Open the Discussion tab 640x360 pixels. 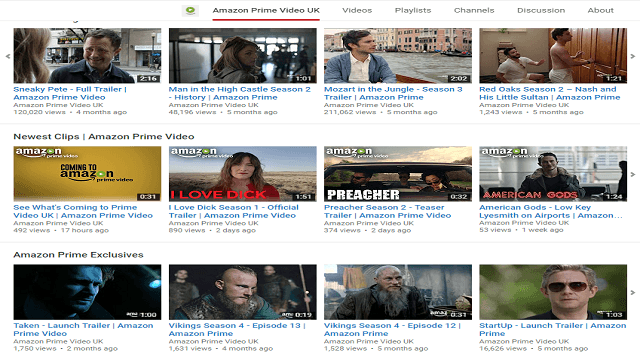click(x=541, y=10)
